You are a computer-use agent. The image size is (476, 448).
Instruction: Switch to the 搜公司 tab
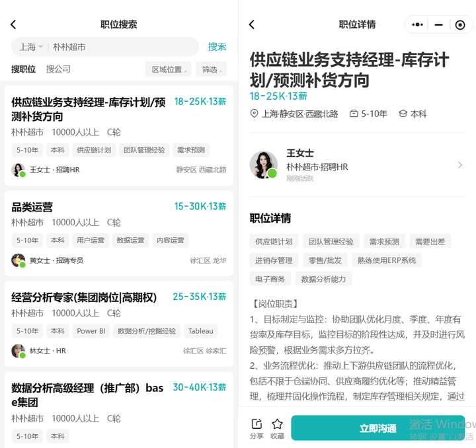coord(58,69)
